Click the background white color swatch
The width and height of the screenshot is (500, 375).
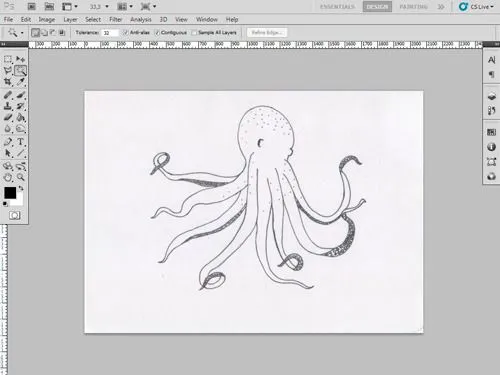click(19, 201)
